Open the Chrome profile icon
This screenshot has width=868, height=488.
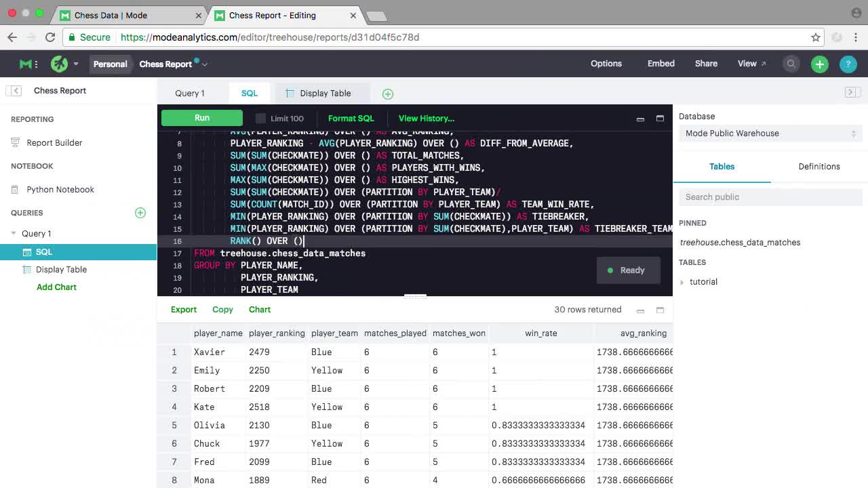tap(856, 13)
